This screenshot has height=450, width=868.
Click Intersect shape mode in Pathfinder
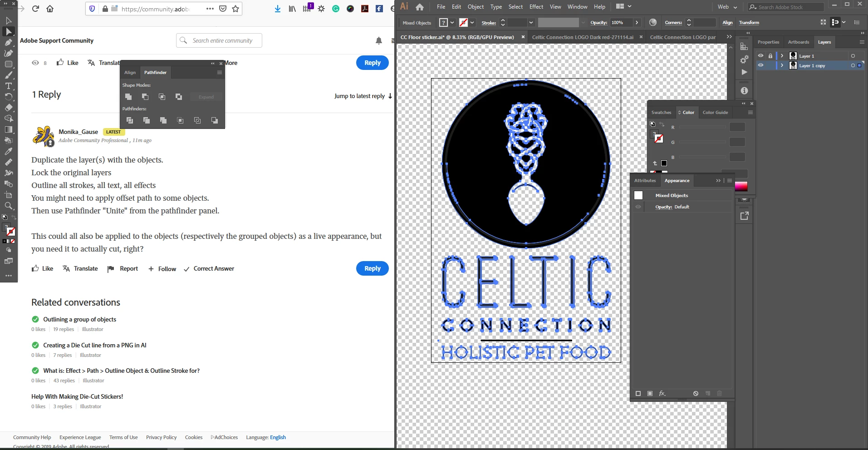coord(162,97)
